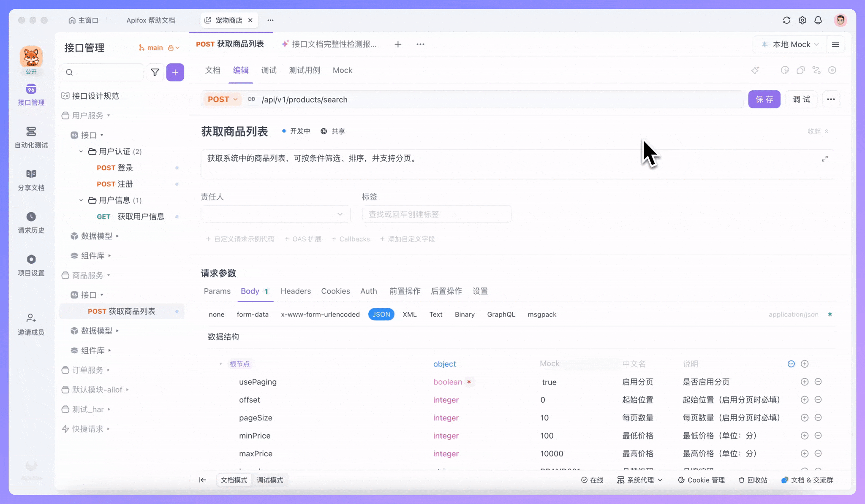This screenshot has width=865, height=504.
Task: Click the filter funnel icon next to search
Action: (x=155, y=72)
